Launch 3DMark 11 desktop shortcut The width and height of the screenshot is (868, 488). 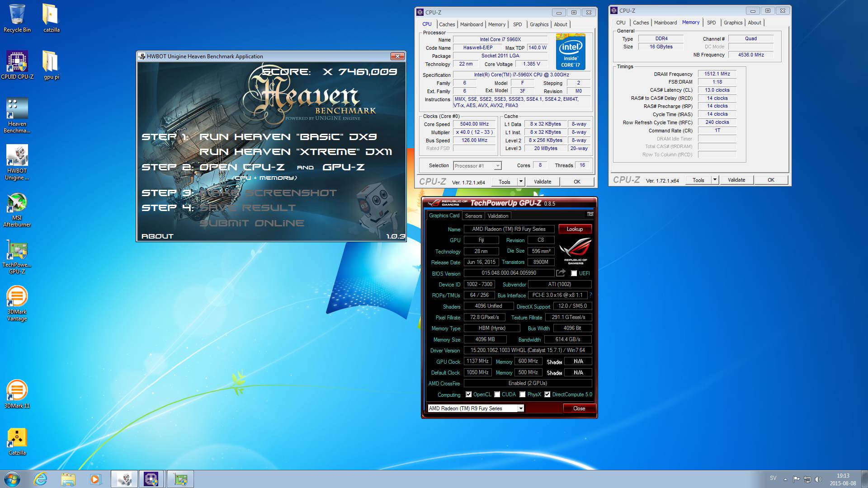(x=17, y=394)
